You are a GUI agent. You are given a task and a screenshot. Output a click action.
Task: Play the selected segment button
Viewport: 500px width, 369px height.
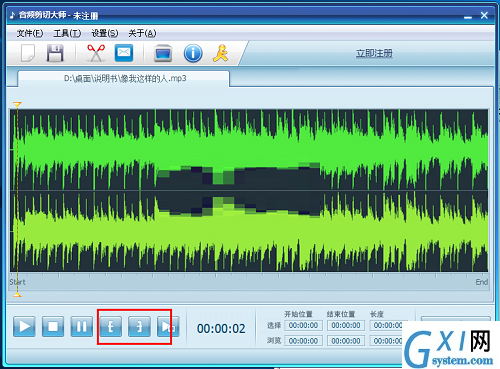point(168,326)
